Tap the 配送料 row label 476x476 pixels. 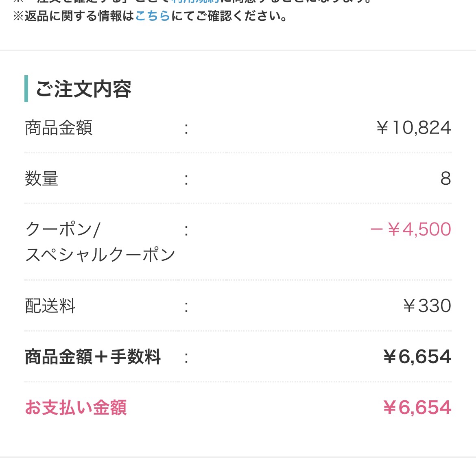coord(50,306)
